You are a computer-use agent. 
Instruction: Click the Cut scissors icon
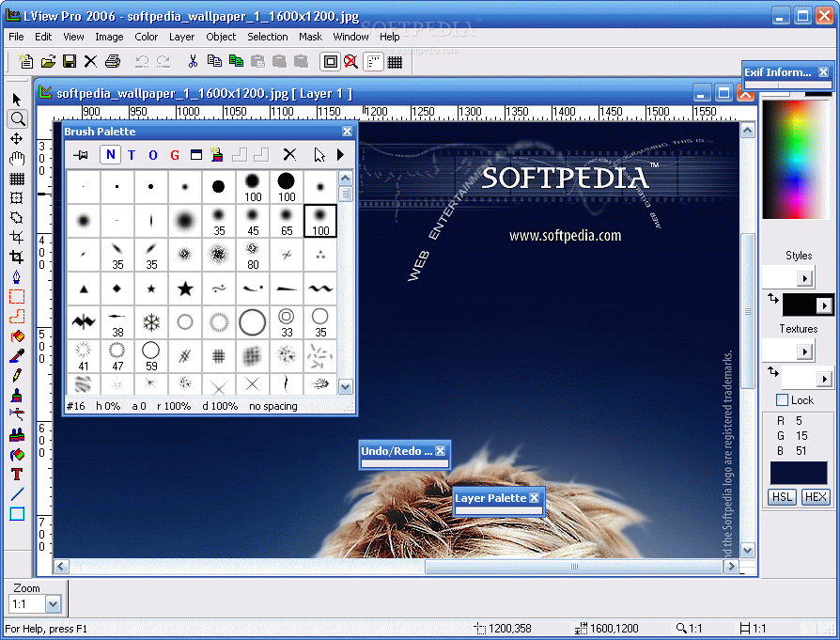(x=193, y=62)
